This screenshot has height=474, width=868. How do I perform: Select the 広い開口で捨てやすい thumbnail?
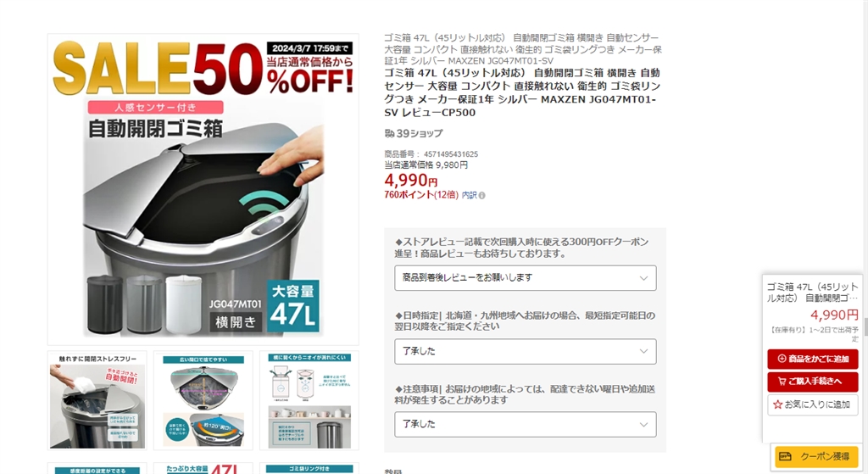pos(203,400)
